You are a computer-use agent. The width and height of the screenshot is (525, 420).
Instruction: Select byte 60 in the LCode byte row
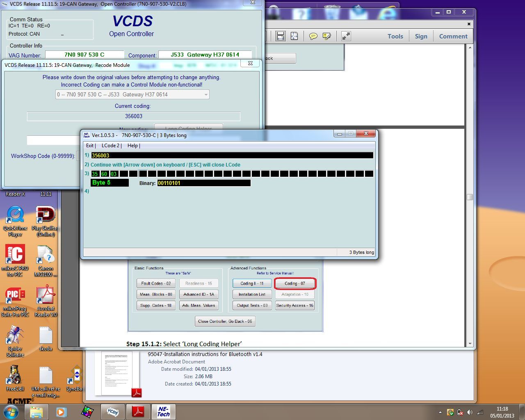pos(105,174)
